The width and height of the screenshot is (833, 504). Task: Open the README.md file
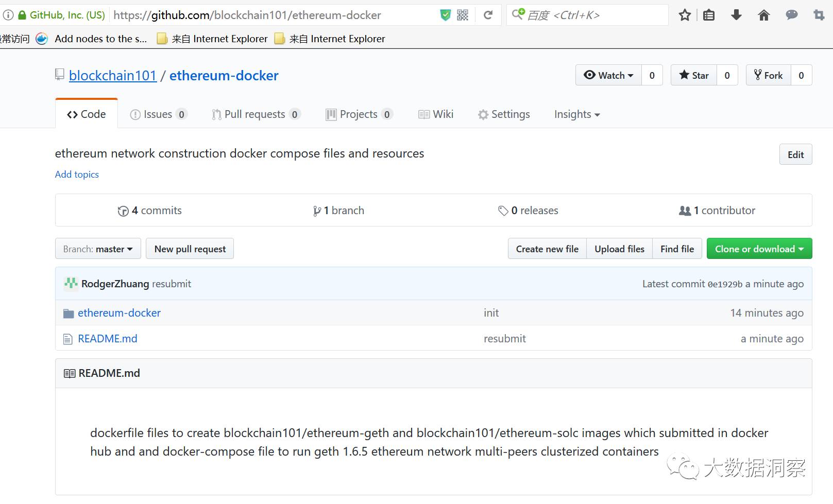coord(108,339)
